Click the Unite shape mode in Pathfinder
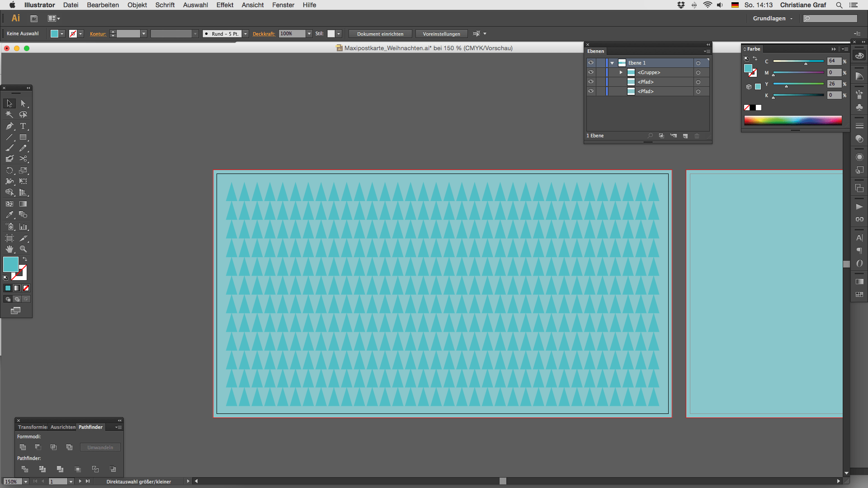Viewport: 868px width, 488px height. (23, 447)
